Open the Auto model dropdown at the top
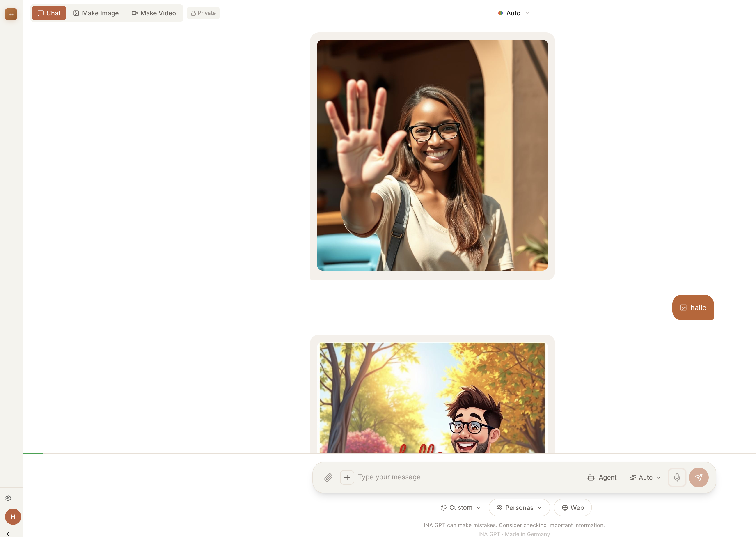Viewport: 756px width, 537px height. 513,13
